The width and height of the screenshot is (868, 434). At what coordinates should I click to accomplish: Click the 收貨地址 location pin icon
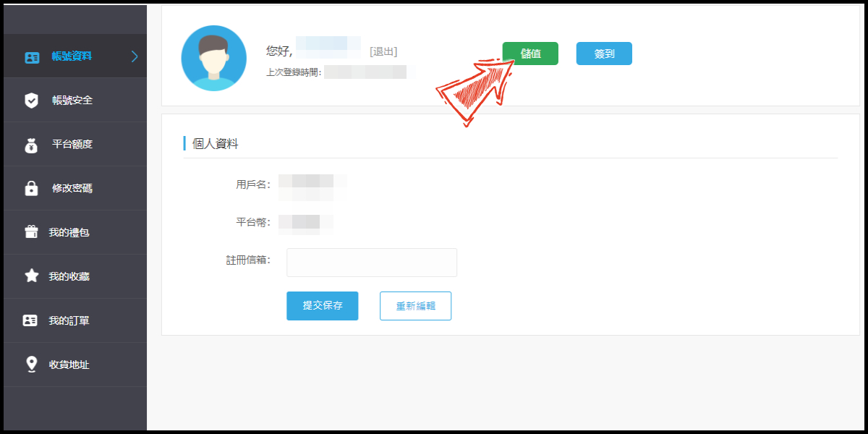31,365
